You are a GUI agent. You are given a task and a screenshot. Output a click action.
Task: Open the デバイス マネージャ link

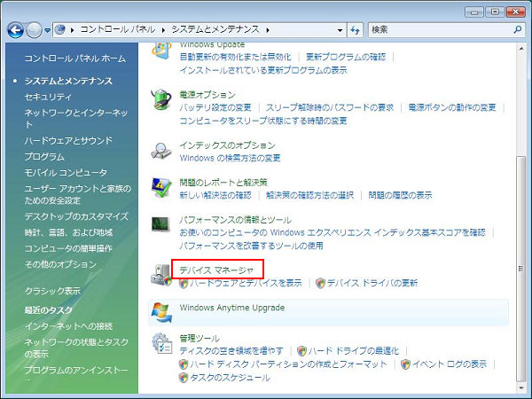(x=216, y=269)
